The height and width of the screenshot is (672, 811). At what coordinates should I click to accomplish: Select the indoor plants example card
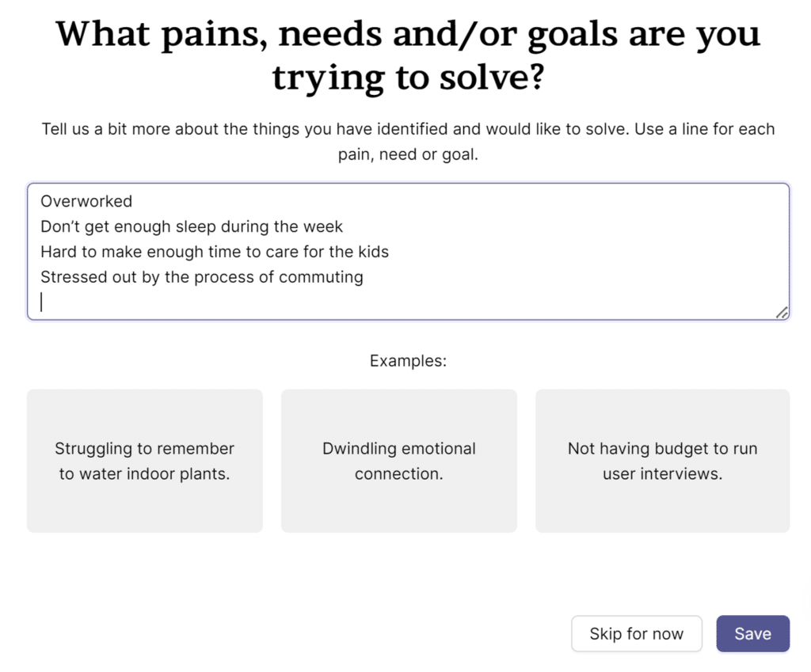click(144, 461)
